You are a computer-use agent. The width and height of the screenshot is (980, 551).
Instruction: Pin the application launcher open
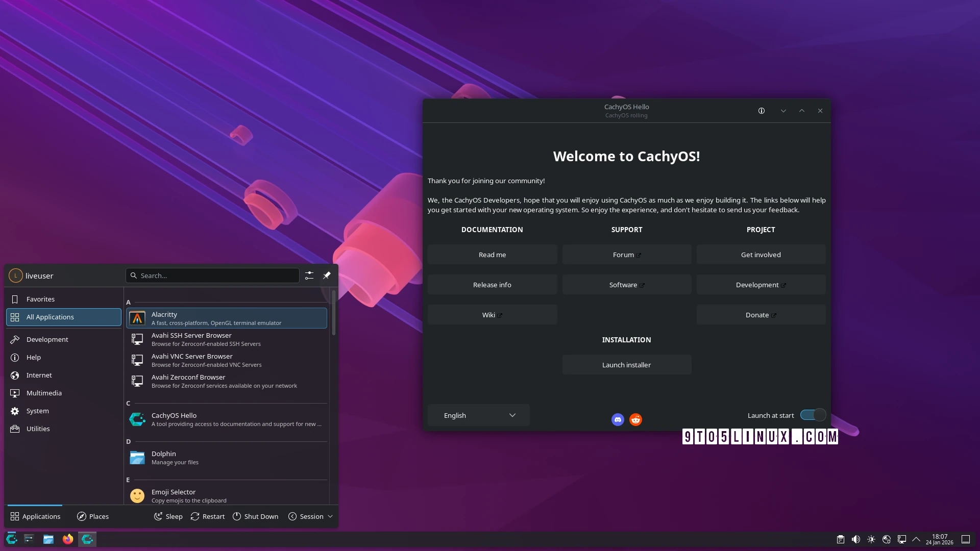tap(327, 275)
